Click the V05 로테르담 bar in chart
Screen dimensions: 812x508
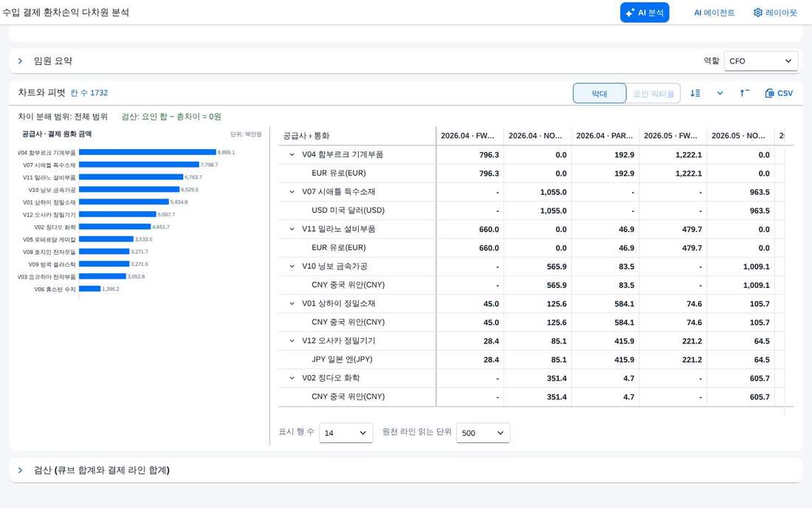[x=106, y=239]
